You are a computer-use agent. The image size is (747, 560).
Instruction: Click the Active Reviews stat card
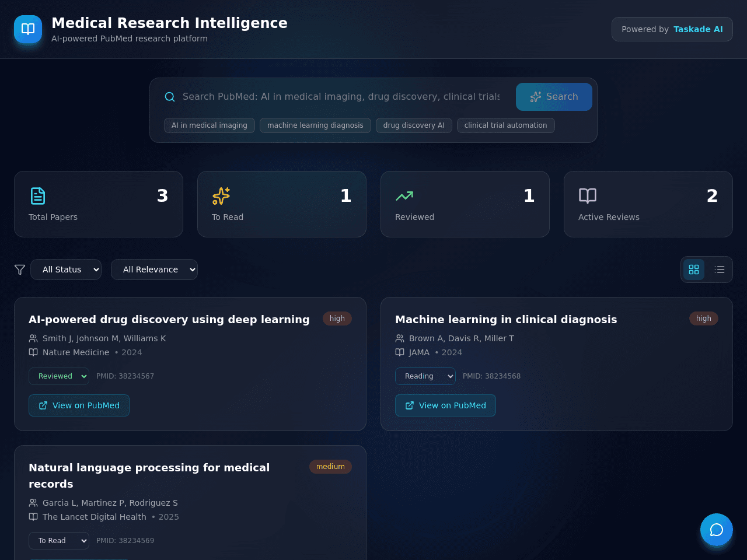(x=648, y=204)
